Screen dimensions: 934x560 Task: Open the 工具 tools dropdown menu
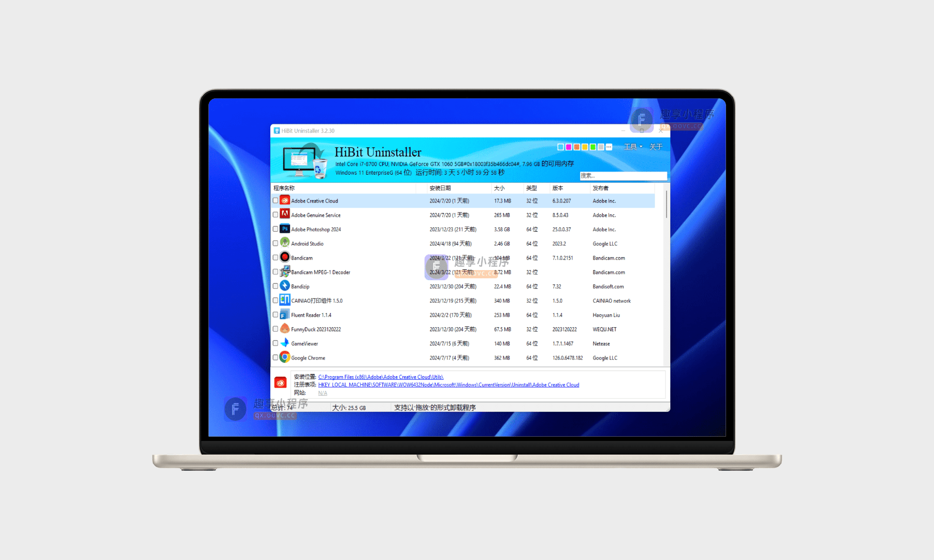(633, 147)
